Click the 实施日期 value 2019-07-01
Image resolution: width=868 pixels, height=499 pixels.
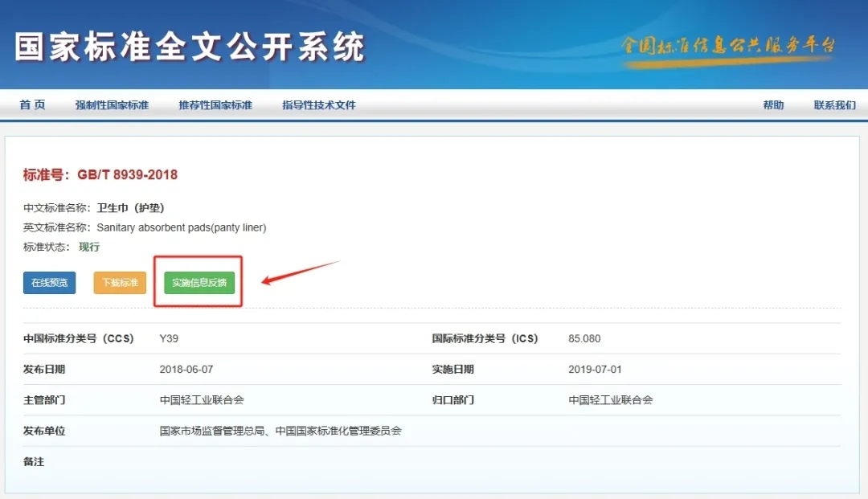(595, 370)
